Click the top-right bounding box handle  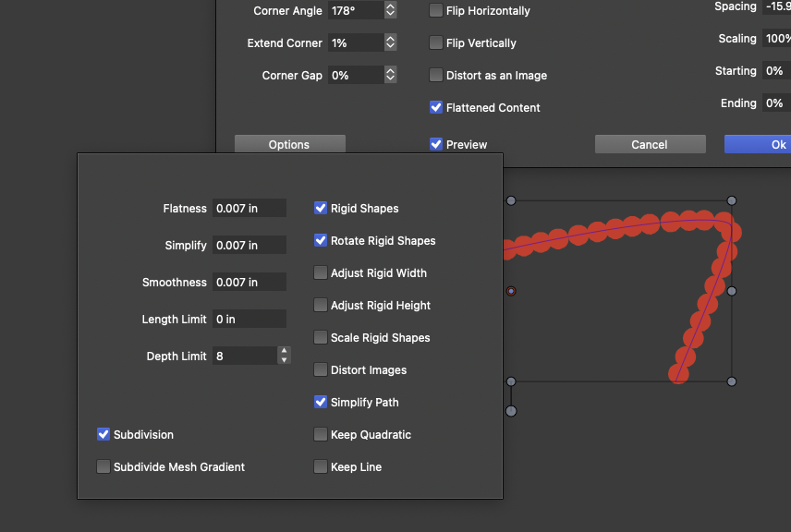click(x=732, y=200)
